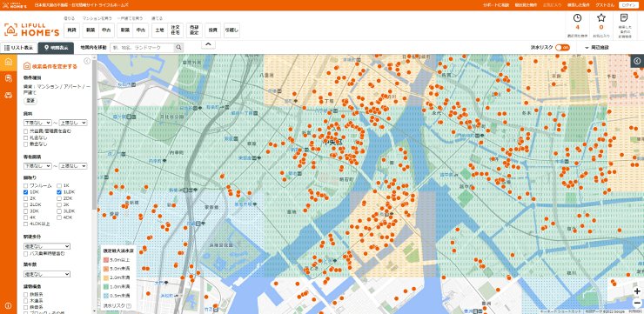Screen dimensions: 644x314
Task: Check the 3LDK layout checkbox
Action: point(59,211)
